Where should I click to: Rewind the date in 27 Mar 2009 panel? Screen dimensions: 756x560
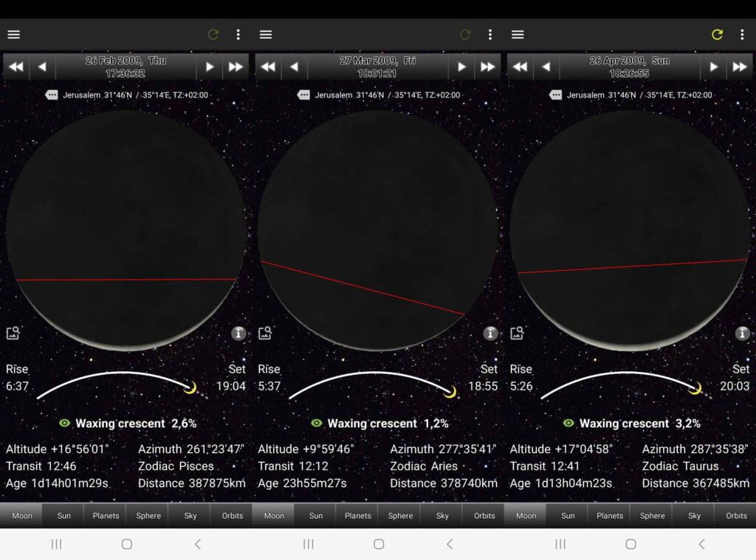pyautogui.click(x=268, y=67)
